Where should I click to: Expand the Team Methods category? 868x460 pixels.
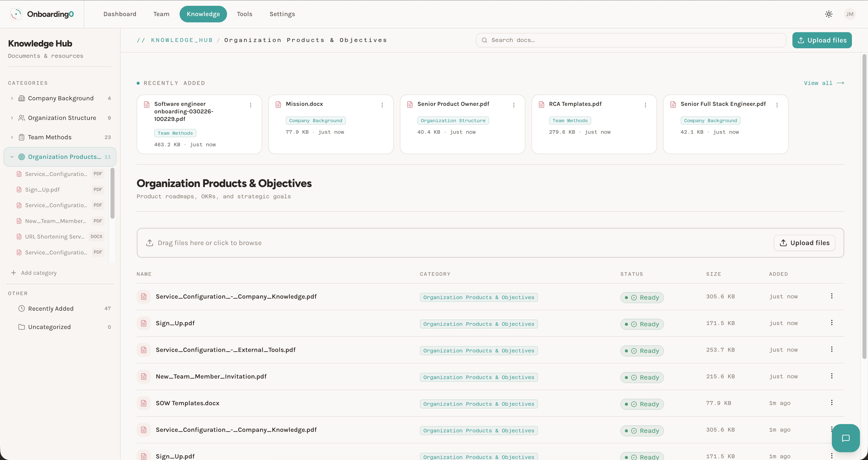pyautogui.click(x=12, y=137)
